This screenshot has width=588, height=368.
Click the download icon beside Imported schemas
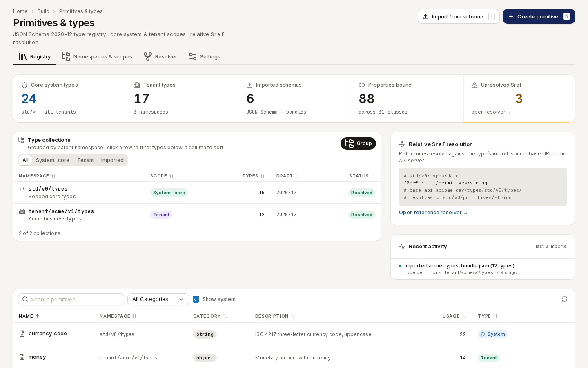pos(249,85)
